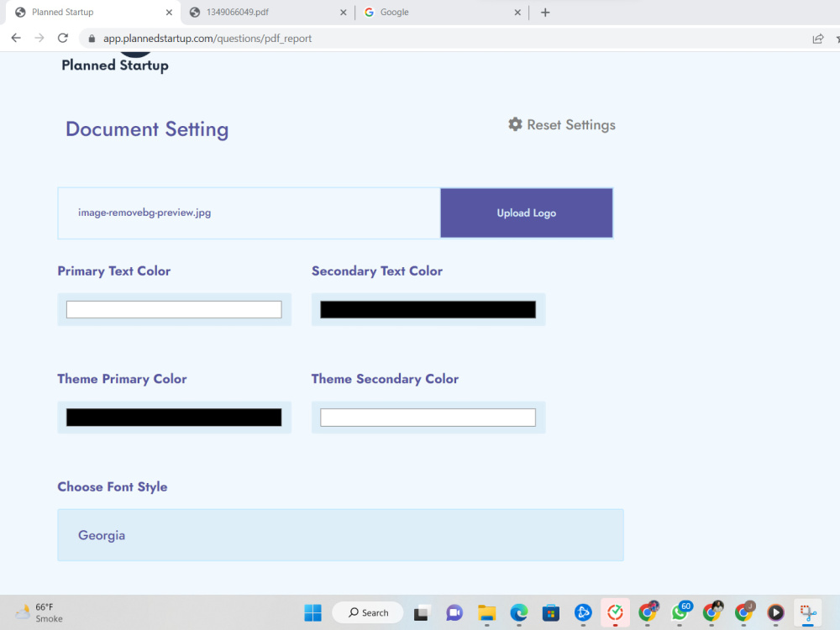Open the Chat video app in taskbar

click(x=454, y=612)
